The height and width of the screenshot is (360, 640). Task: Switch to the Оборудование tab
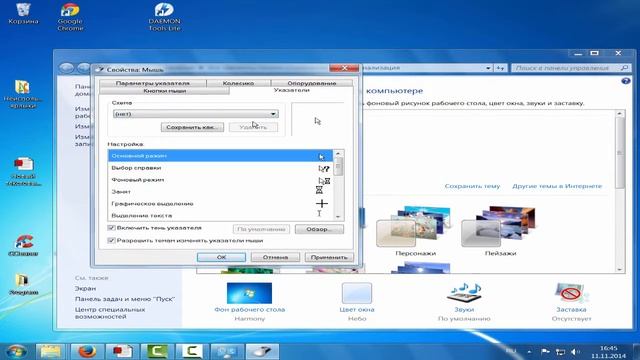pos(312,83)
